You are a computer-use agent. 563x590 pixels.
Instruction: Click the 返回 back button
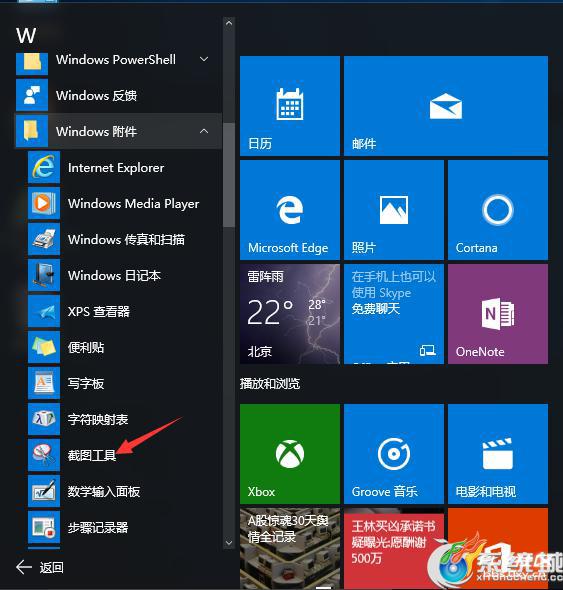click(40, 567)
